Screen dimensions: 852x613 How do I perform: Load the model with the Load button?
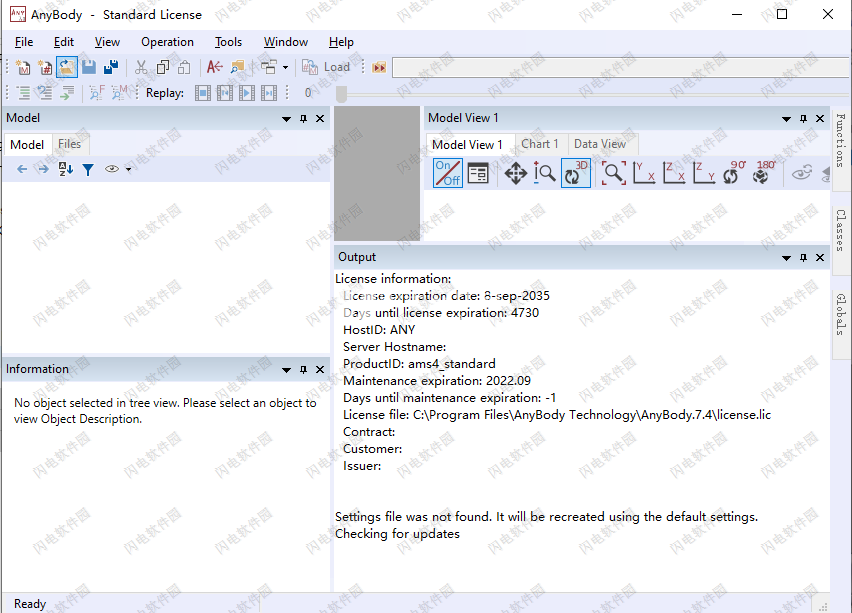pyautogui.click(x=326, y=67)
